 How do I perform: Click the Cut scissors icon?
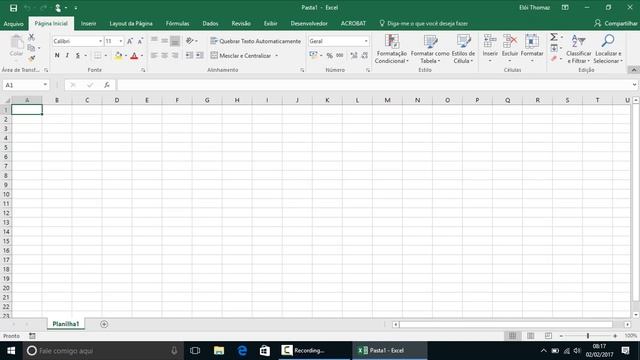tap(31, 37)
